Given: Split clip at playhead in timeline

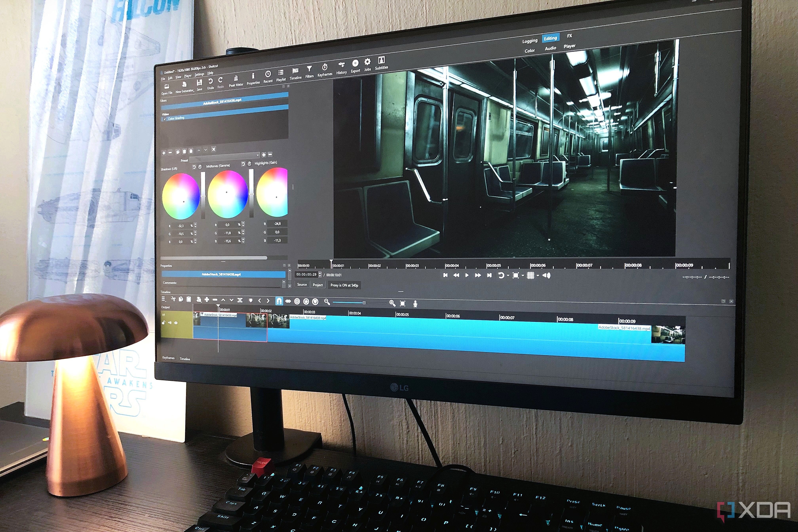Looking at the screenshot, I should pos(240,300).
